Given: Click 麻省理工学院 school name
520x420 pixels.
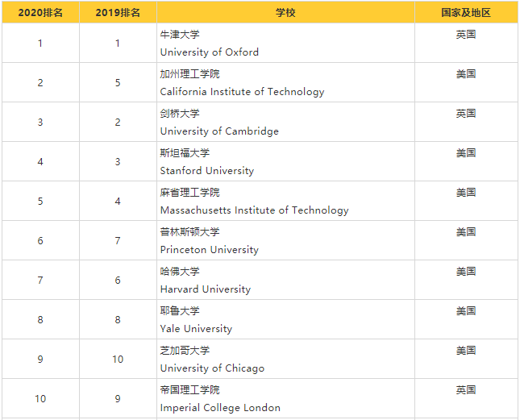Looking at the screenshot, I should tap(189, 193).
